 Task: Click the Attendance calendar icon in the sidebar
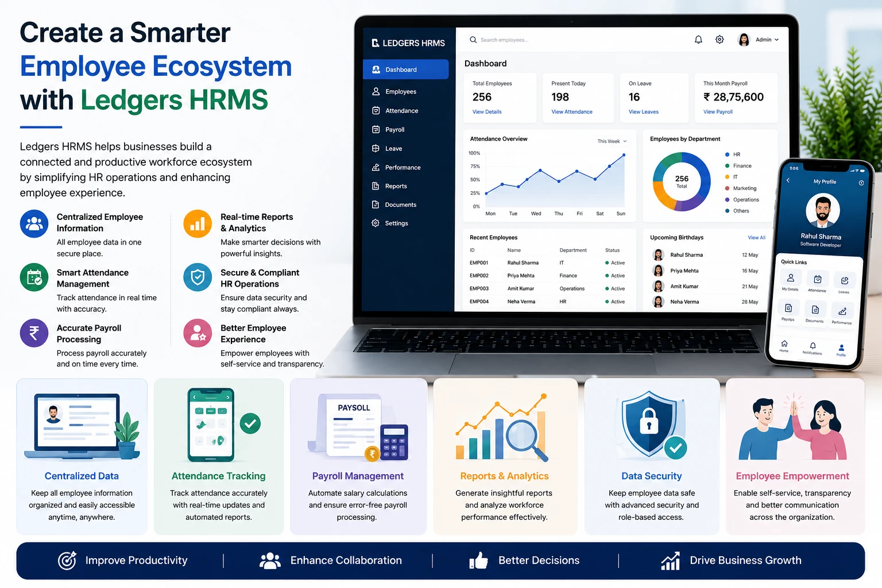tap(376, 110)
